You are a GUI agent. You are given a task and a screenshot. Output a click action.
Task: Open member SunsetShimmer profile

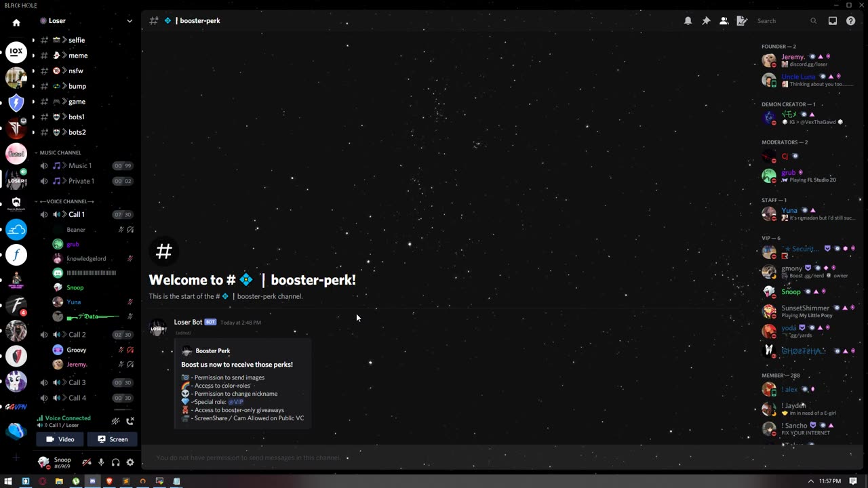(805, 308)
